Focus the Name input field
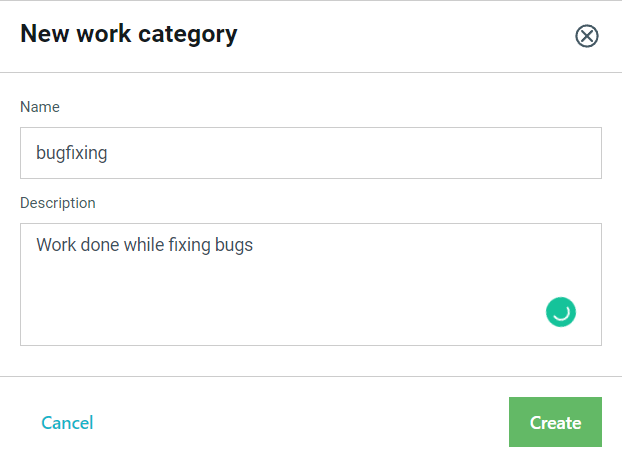This screenshot has height=466, width=622. [311, 153]
